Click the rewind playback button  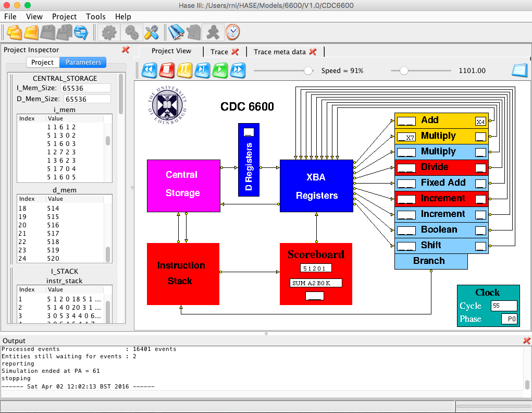click(x=150, y=70)
